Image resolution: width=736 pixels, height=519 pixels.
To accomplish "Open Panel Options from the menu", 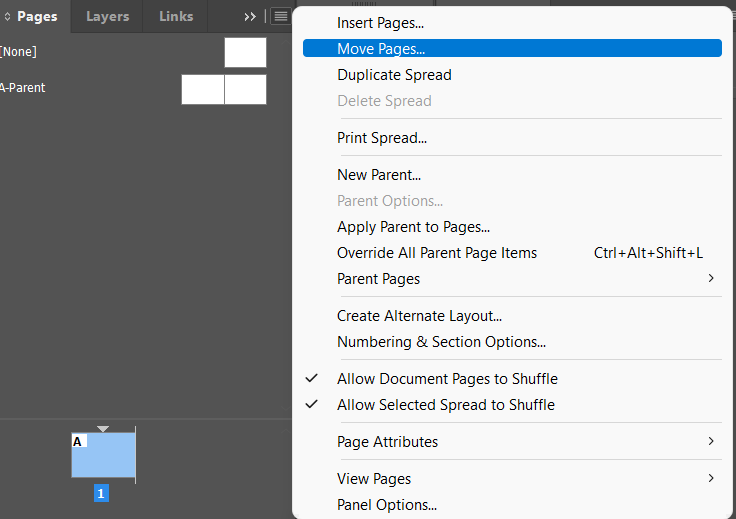I will tap(386, 505).
